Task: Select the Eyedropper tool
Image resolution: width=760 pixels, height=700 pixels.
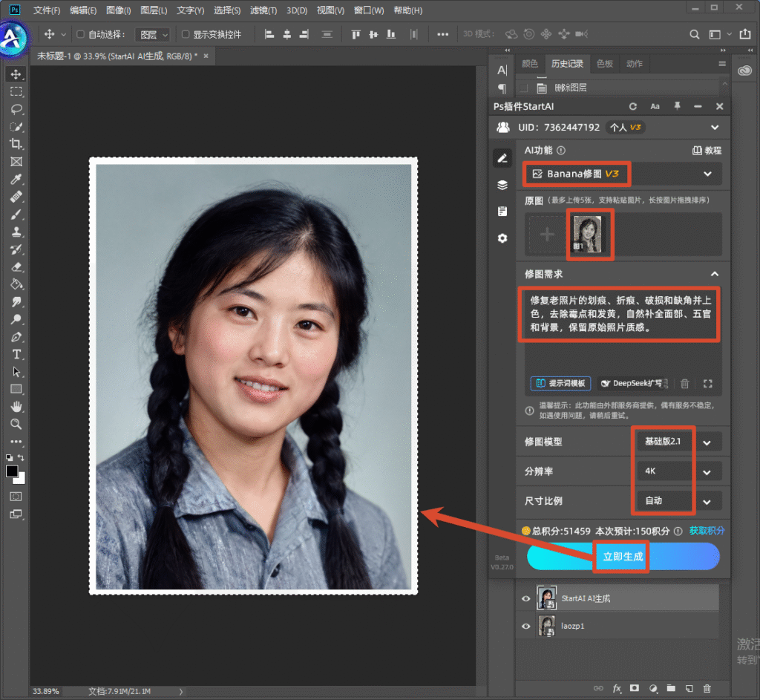Action: (x=16, y=180)
